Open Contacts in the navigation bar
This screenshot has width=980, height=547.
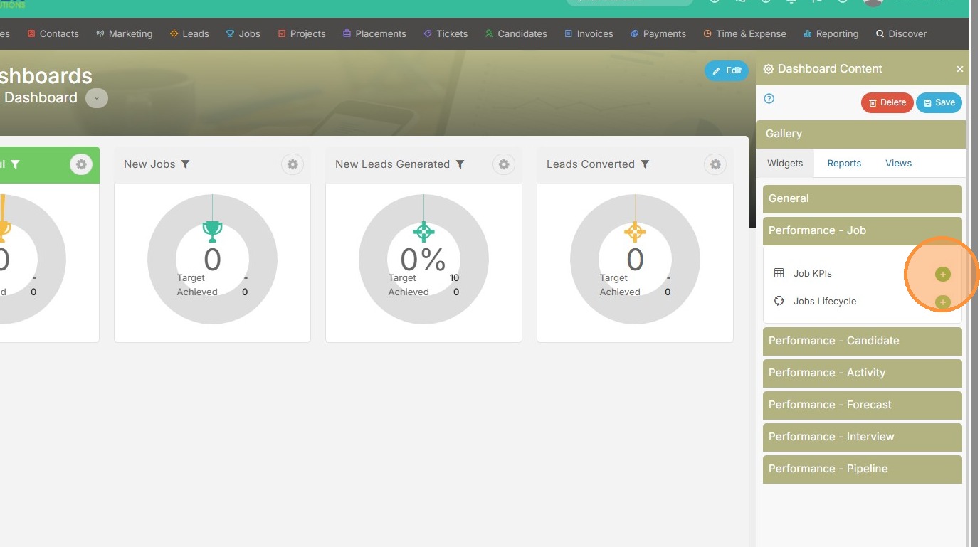[53, 33]
